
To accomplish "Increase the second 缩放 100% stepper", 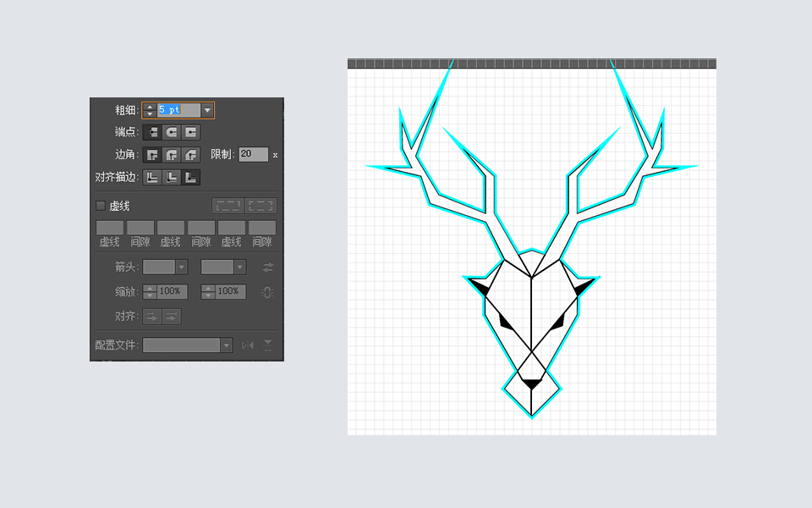I will (x=208, y=288).
